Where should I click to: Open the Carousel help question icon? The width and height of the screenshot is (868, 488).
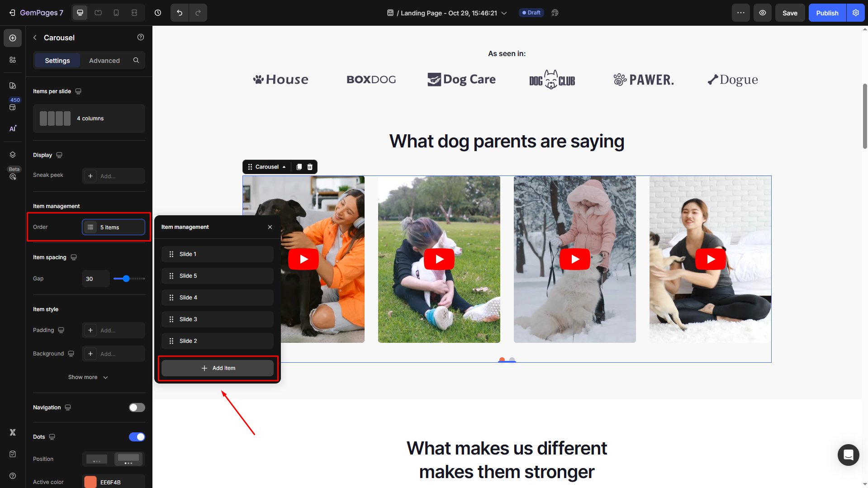coord(141,37)
